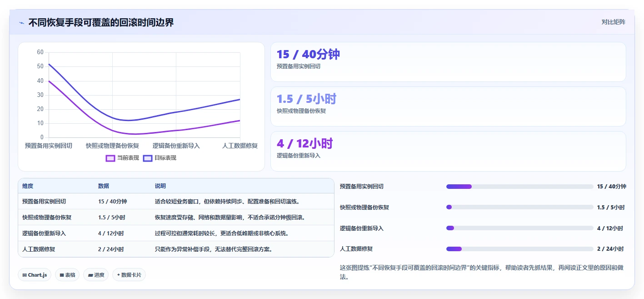This screenshot has width=644, height=299.
Task: Select the 4 / 12小时 stat card value
Action: coord(305,143)
